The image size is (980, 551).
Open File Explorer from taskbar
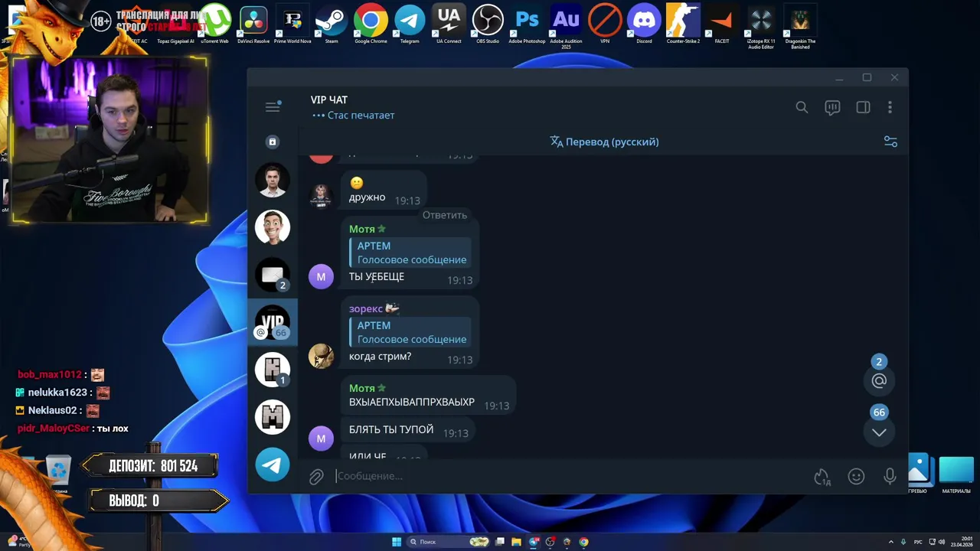pyautogui.click(x=517, y=542)
